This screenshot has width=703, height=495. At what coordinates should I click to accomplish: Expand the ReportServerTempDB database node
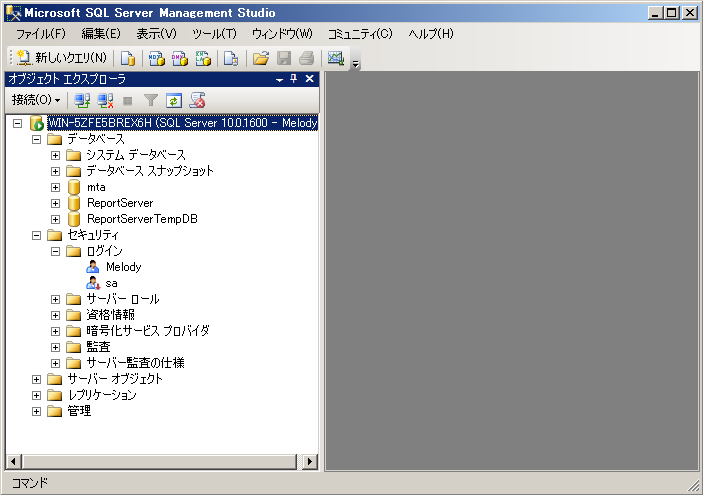[x=55, y=219]
